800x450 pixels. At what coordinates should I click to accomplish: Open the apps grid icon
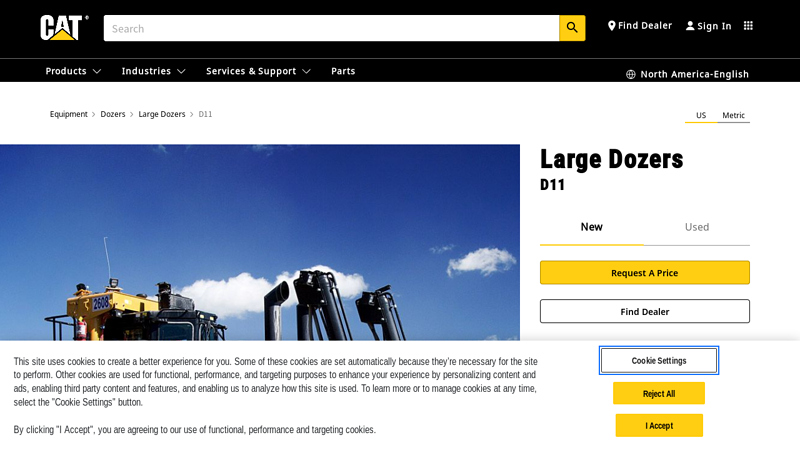pos(748,26)
